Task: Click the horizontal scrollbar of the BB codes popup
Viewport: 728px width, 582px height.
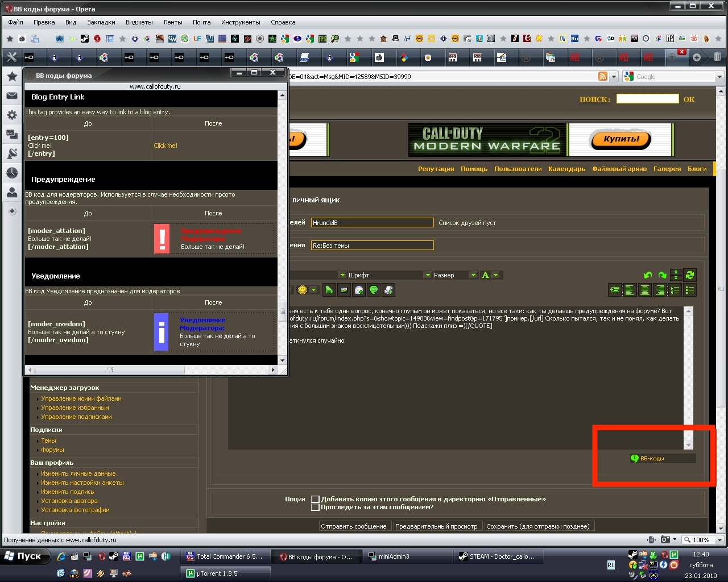Action: pos(151,369)
